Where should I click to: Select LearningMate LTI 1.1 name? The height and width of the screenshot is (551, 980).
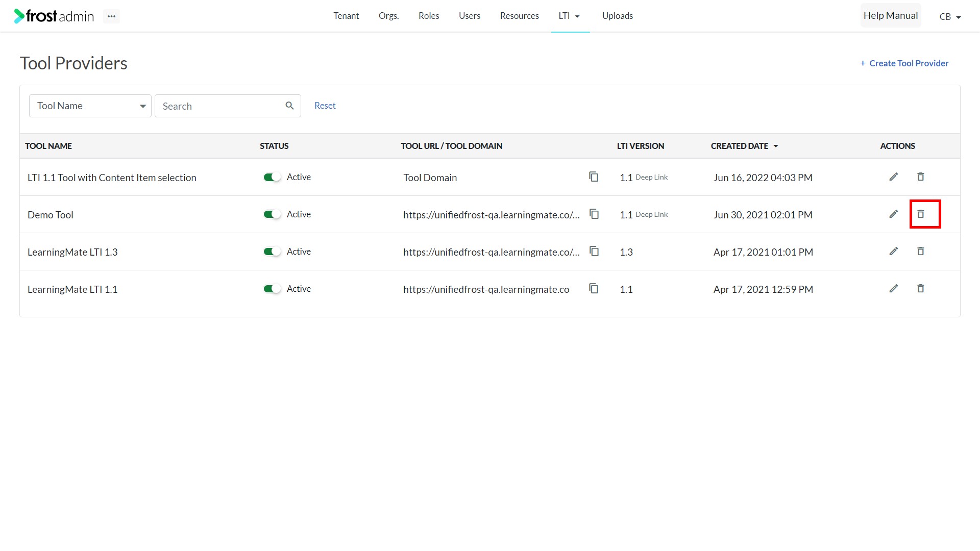point(72,289)
